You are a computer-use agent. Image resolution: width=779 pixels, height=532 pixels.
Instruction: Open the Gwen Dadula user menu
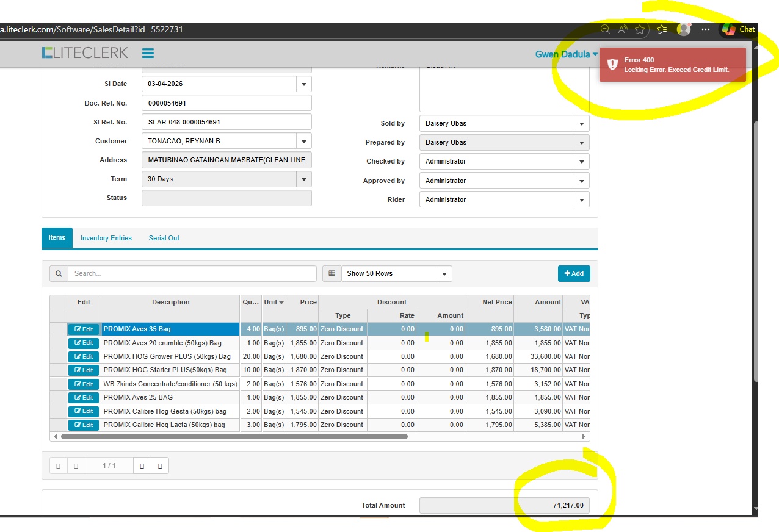[566, 54]
